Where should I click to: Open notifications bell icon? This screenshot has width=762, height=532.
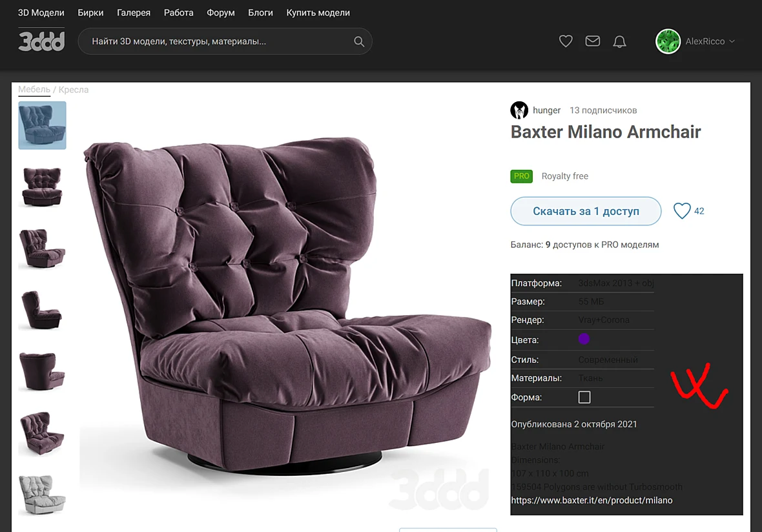tap(619, 42)
